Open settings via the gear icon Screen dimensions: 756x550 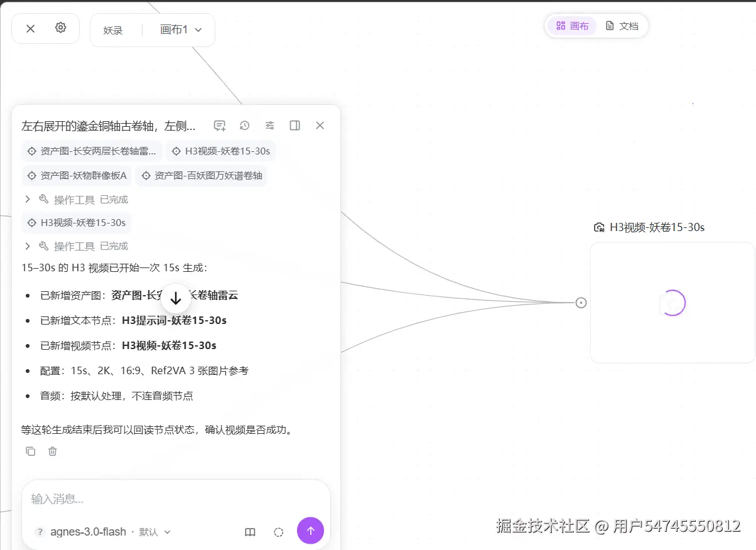(x=60, y=28)
